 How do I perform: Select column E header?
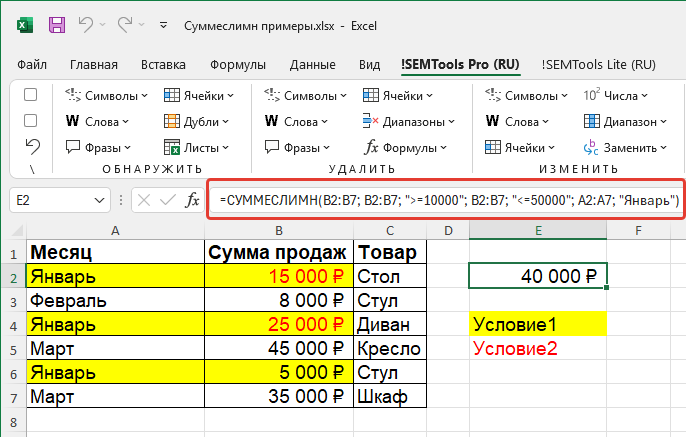538,231
